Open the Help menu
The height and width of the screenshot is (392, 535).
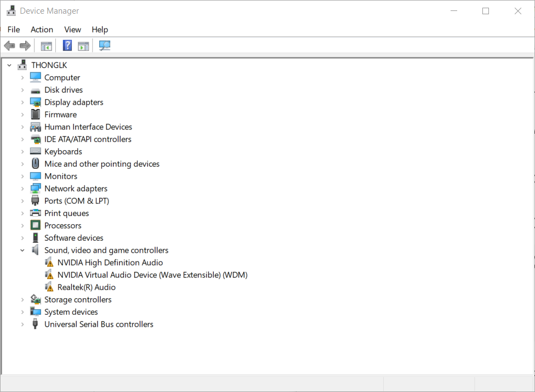click(x=100, y=30)
